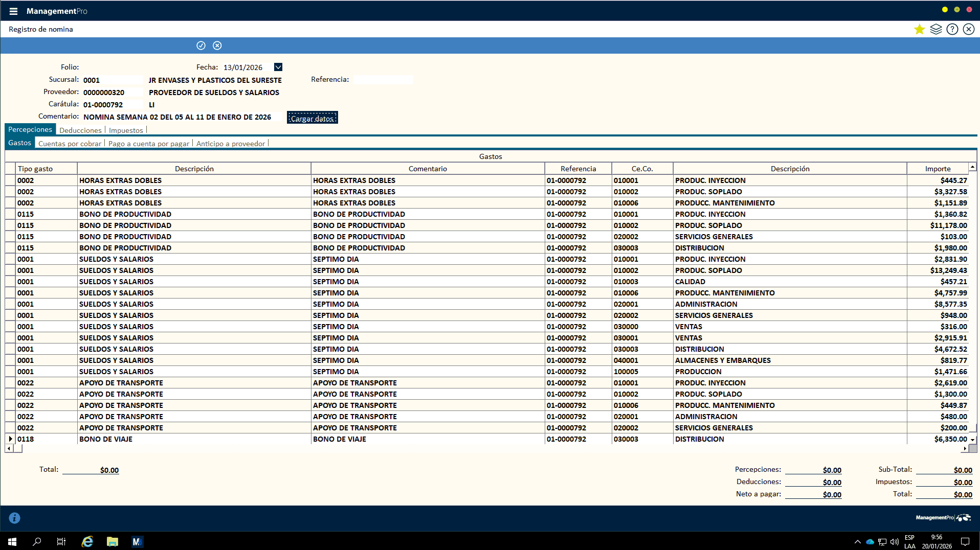Confirm record with checkmark toolbar icon
This screenshot has width=980, height=550.
tap(201, 45)
